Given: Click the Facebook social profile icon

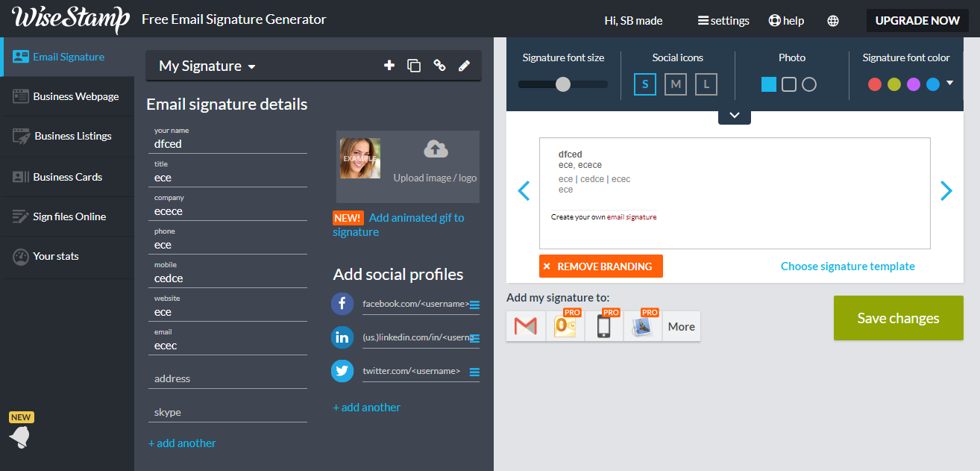Looking at the screenshot, I should click(342, 304).
